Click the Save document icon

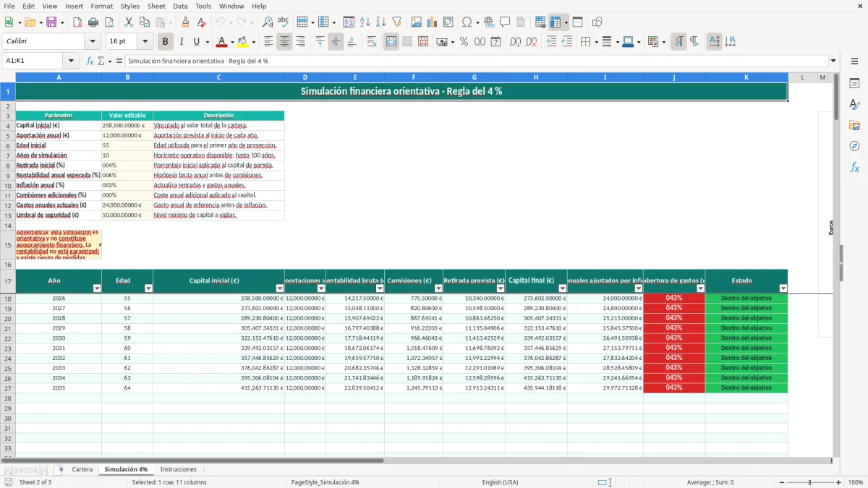click(51, 22)
